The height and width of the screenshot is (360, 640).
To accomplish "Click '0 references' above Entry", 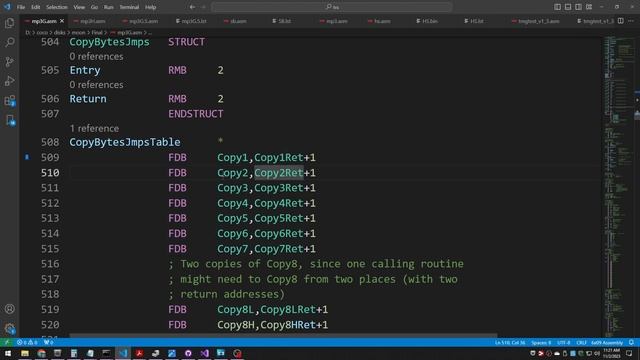I will click(96, 56).
